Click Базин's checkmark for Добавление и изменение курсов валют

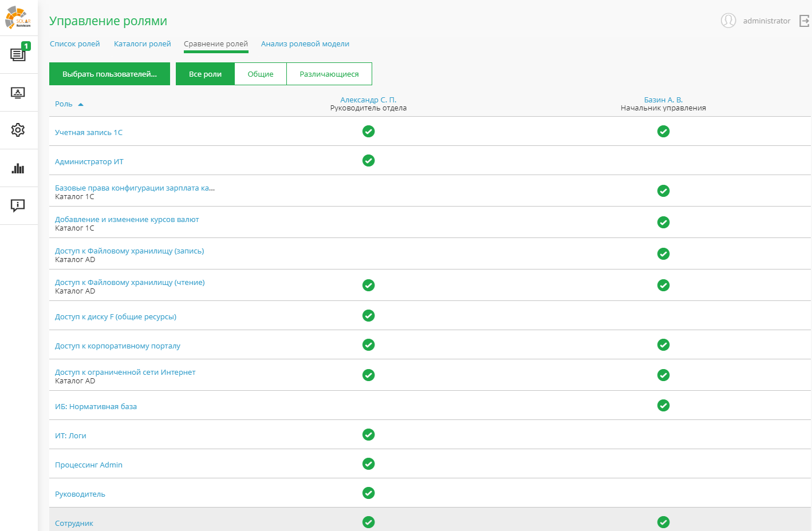pos(664,223)
